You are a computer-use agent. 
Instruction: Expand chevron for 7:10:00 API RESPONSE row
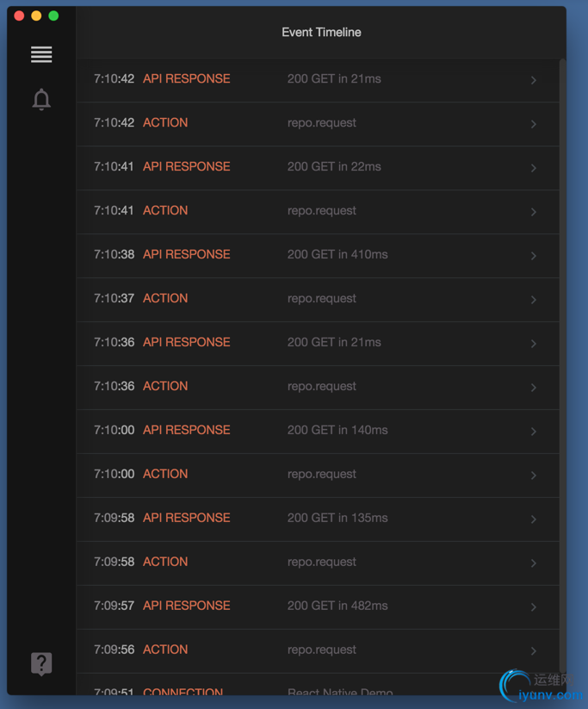click(x=534, y=431)
